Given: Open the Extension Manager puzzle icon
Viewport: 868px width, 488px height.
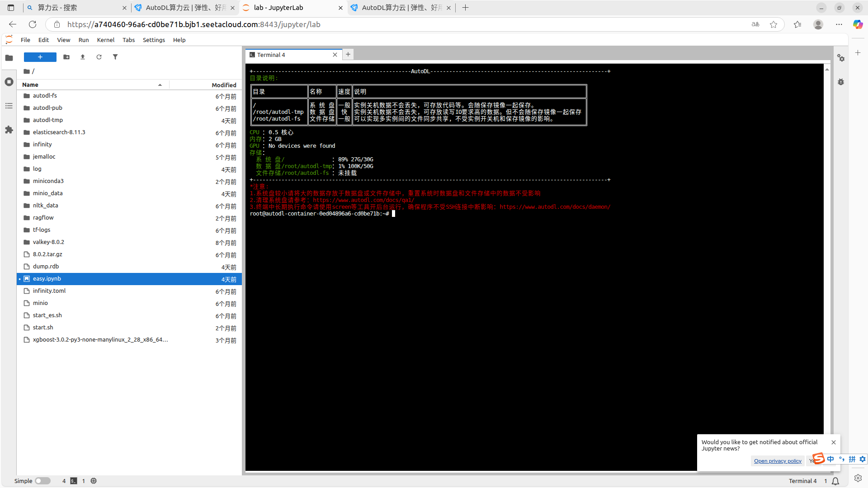Looking at the screenshot, I should click(x=9, y=130).
